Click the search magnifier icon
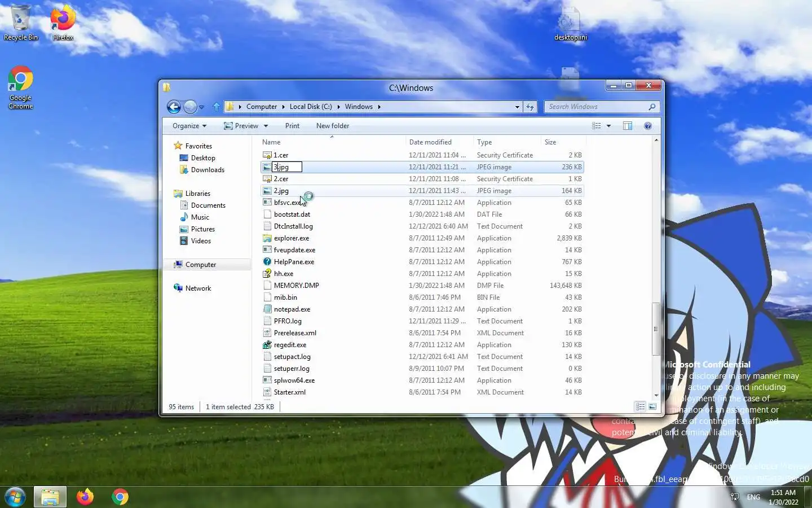 click(652, 107)
